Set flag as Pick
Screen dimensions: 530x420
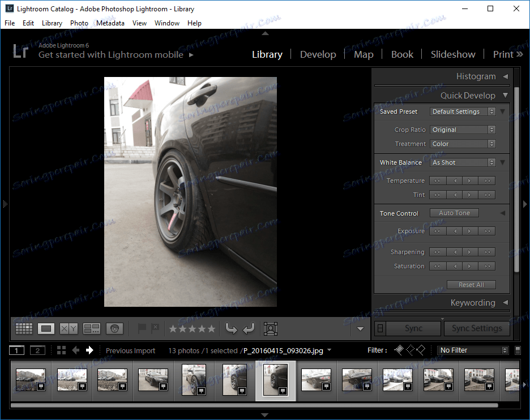pos(142,328)
